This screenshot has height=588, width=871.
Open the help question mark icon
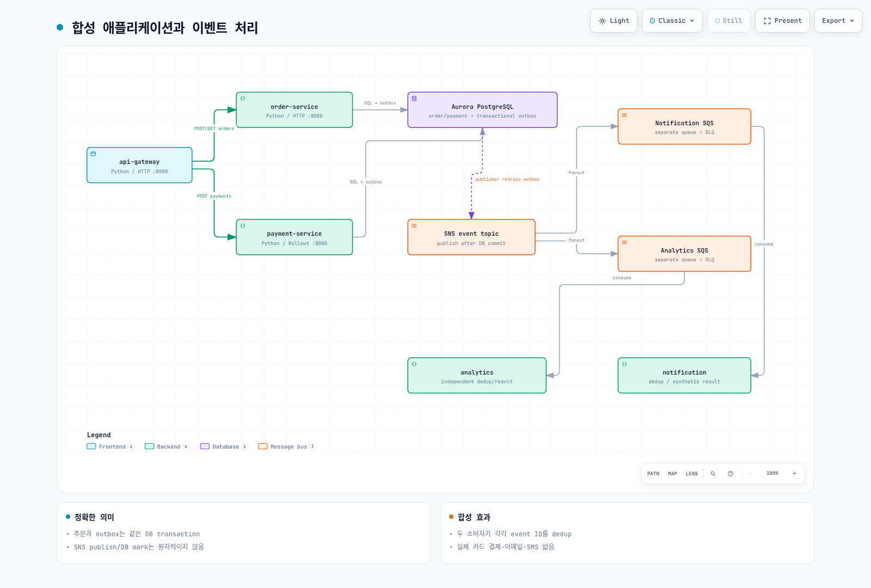(x=731, y=474)
